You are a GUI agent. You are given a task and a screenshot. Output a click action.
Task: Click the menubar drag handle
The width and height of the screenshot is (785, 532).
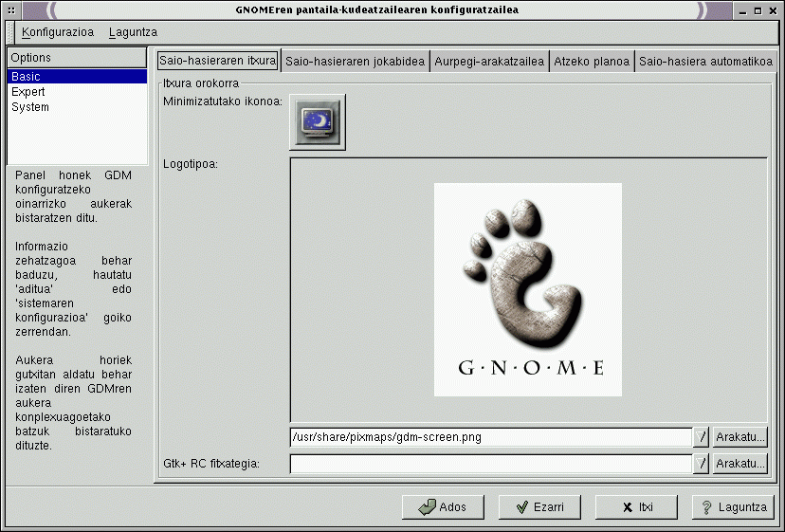point(10,32)
